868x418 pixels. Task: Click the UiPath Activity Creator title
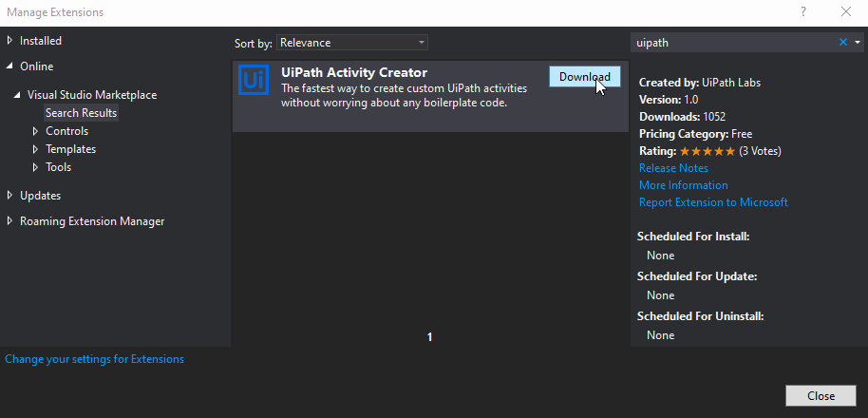pyautogui.click(x=354, y=72)
